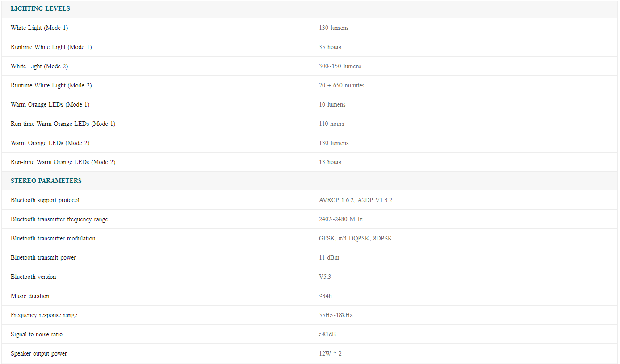Click the Speaker output power 12W * 2 value
The width and height of the screenshot is (620, 364).
click(330, 354)
